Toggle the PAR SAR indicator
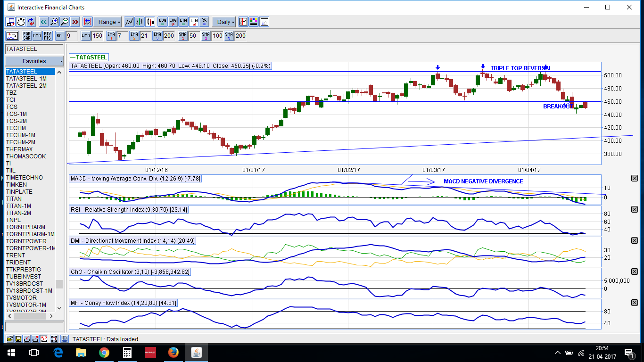 (x=26, y=36)
